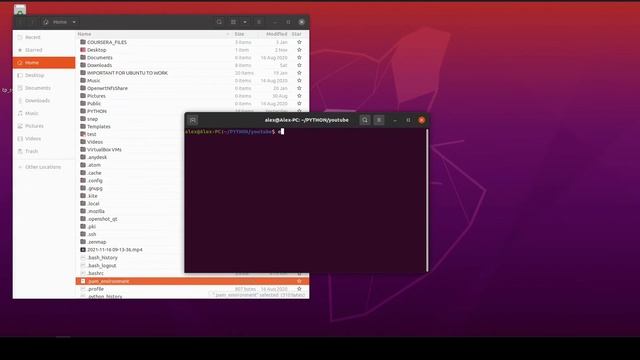Image resolution: width=640 pixels, height=360 pixels.
Task: Open Music in Files sidebar
Action: [44, 113]
